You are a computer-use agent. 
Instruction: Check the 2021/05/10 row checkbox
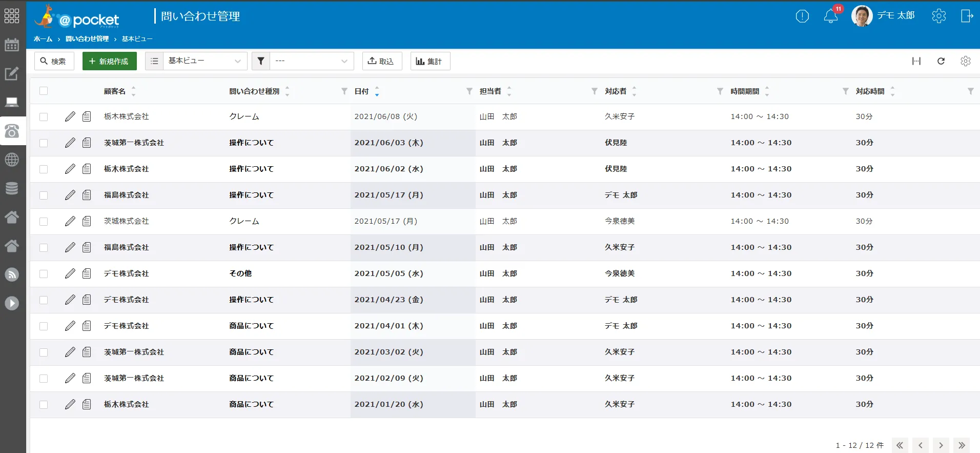coord(44,248)
